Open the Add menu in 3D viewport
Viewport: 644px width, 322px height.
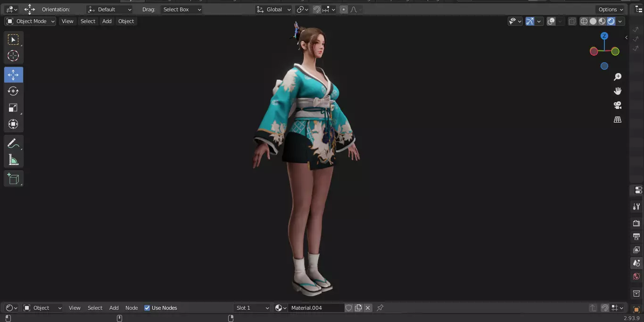point(107,21)
